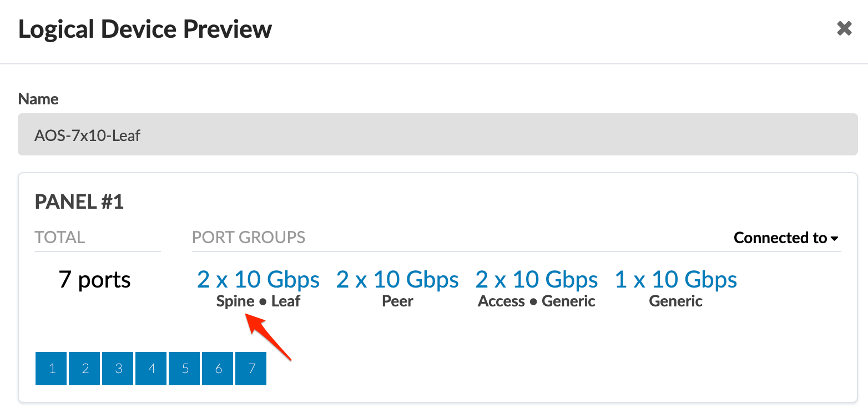Select the port 6 box
The height and width of the screenshot is (413, 868).
[218, 369]
